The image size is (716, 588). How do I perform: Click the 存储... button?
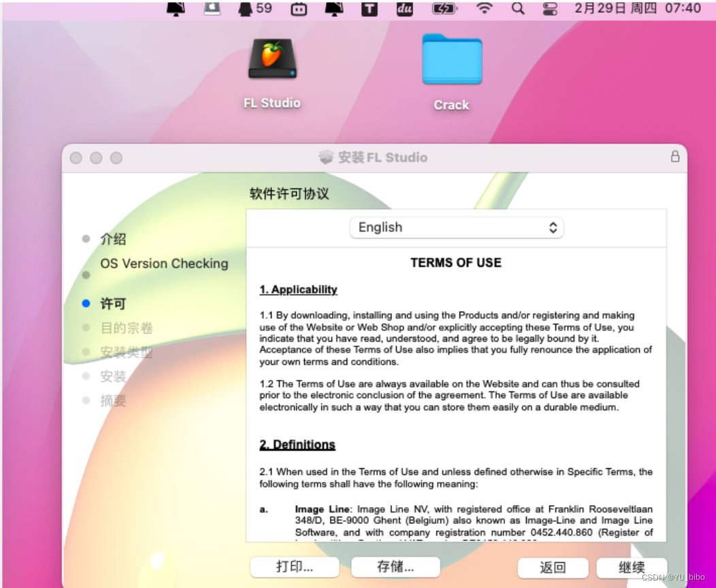[x=395, y=566]
